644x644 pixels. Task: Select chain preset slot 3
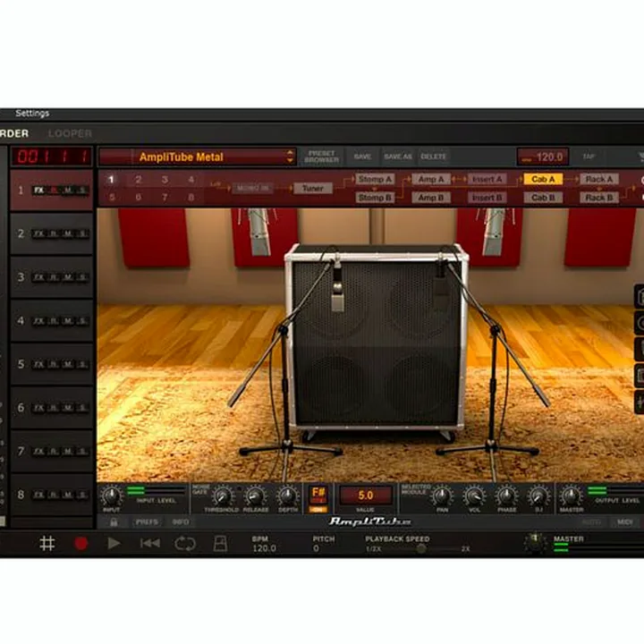(165, 180)
